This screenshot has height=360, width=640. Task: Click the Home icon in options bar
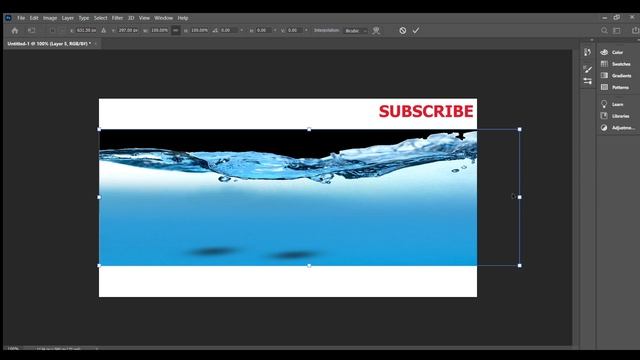(x=15, y=31)
